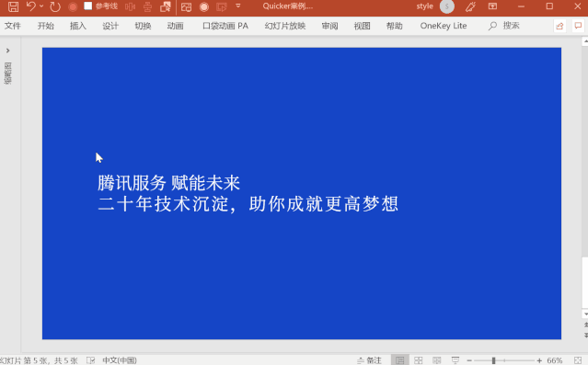Open the Customize Quick Access Toolbar dropdown
The width and height of the screenshot is (588, 365).
pos(238,6)
